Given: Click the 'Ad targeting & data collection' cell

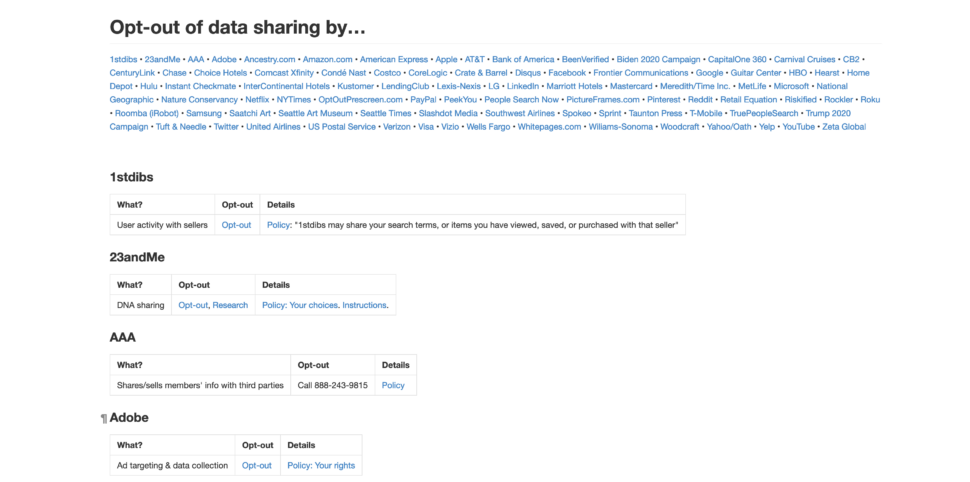Looking at the screenshot, I should (173, 465).
